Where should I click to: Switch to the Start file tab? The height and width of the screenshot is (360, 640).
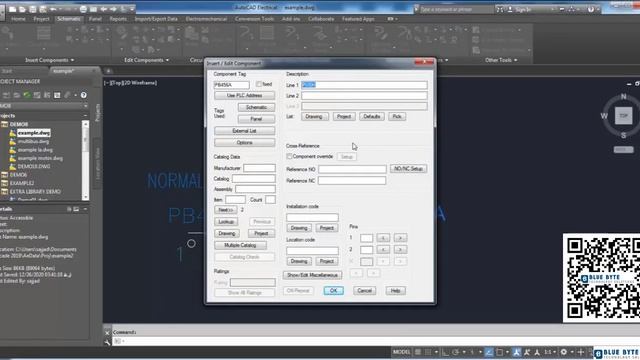coord(7,71)
